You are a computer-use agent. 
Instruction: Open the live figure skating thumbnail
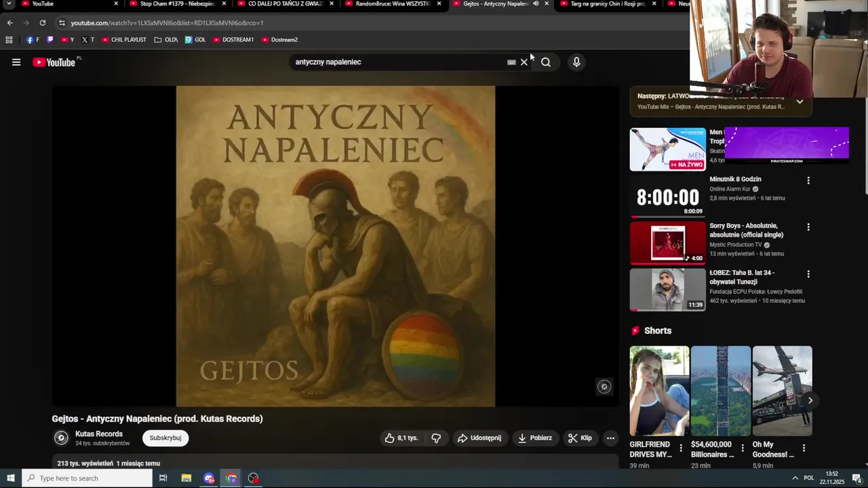pyautogui.click(x=668, y=150)
